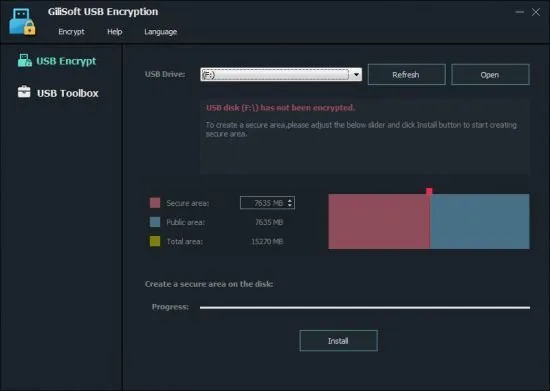The height and width of the screenshot is (391, 550).
Task: Click the GiliSoft USB Encryption title text
Action: (x=103, y=12)
